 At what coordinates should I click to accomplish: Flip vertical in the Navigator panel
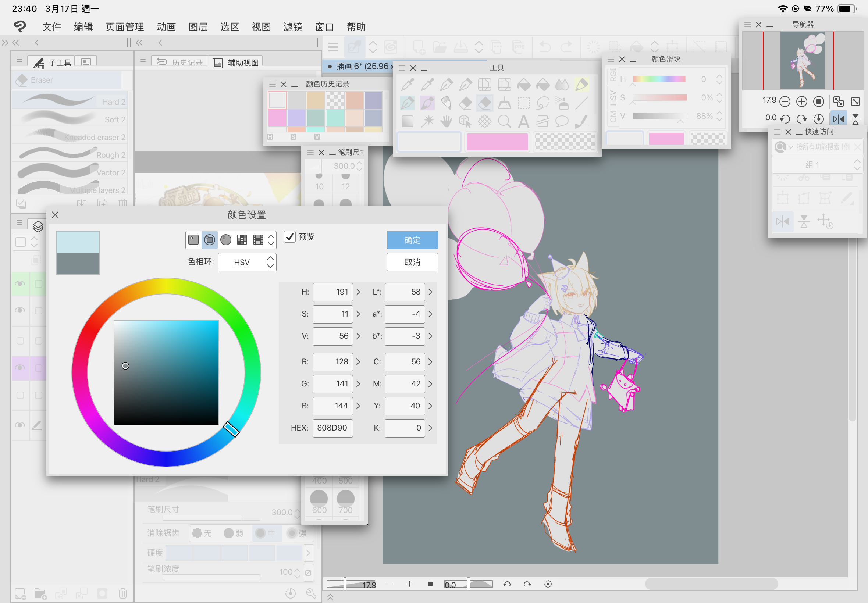855,119
